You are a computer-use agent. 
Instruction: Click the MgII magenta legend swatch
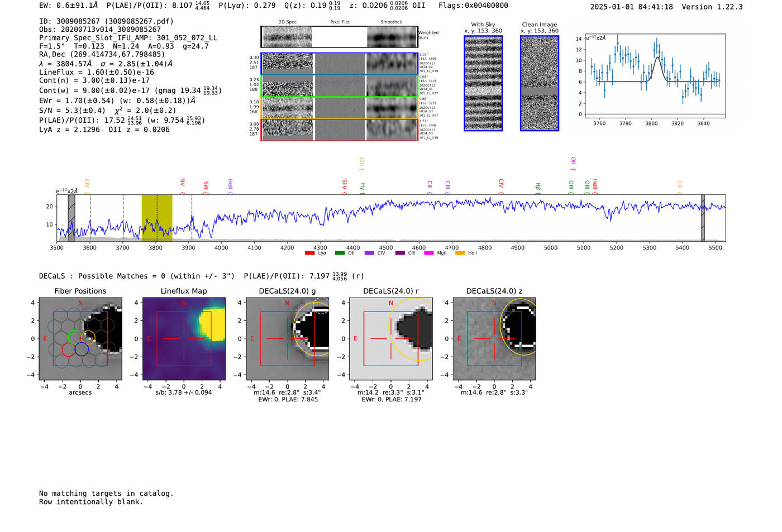click(x=429, y=253)
